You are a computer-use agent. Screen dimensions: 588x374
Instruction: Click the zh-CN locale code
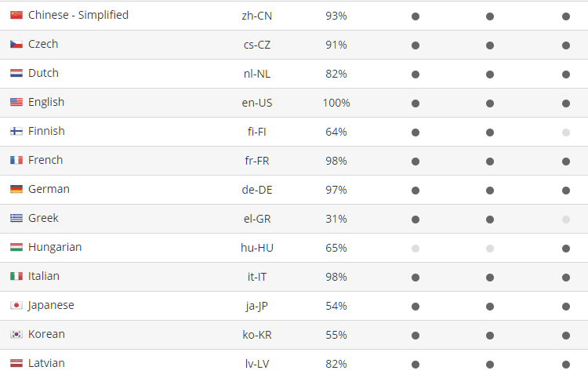coord(257,16)
